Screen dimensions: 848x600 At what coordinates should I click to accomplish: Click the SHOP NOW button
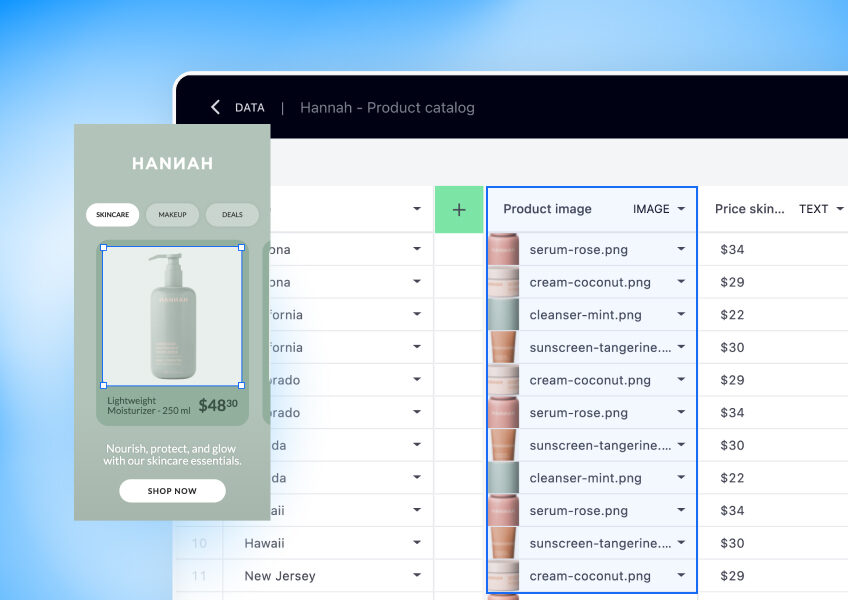point(172,491)
